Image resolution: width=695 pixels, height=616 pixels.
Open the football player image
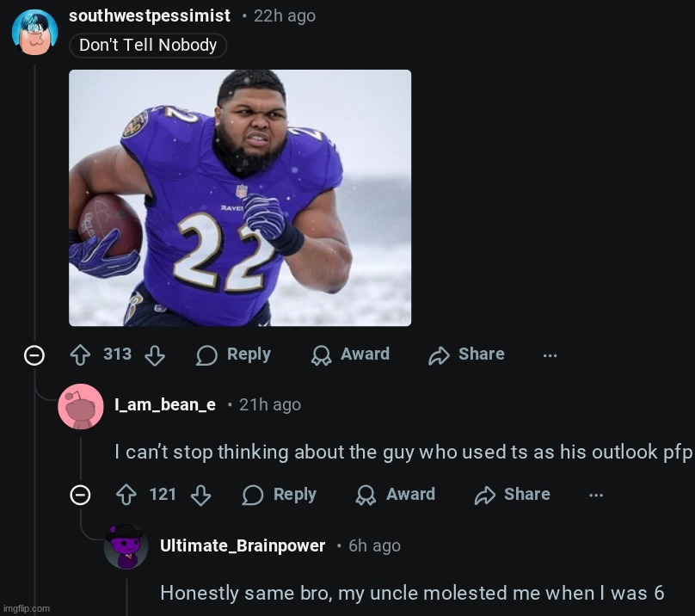240,198
